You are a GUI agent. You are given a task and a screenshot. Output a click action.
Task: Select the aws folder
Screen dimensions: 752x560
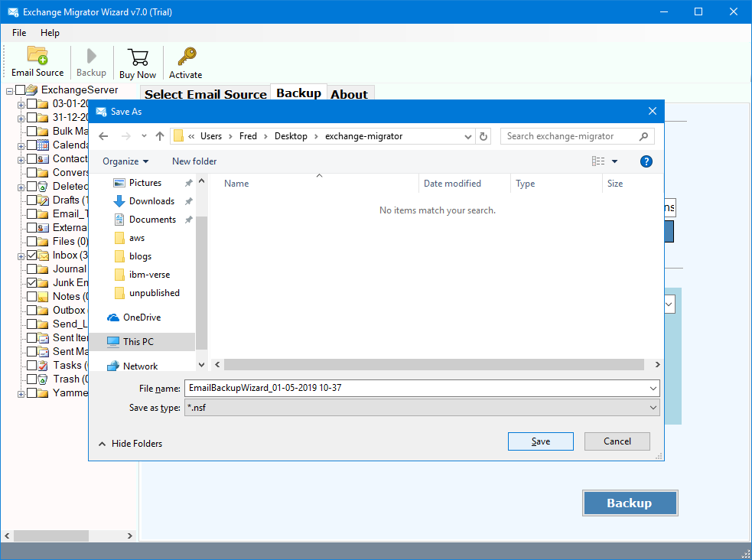[137, 238]
